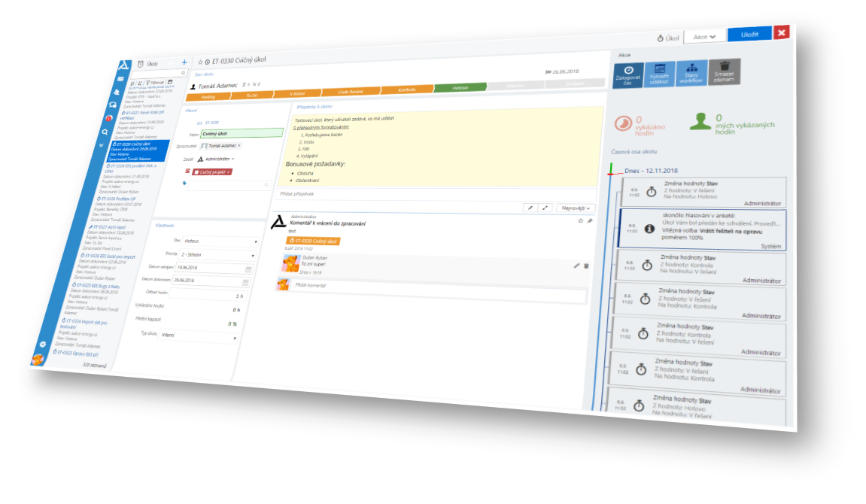The width and height of the screenshot is (866, 504).
Task: Click the task list search field
Action: 157,74
